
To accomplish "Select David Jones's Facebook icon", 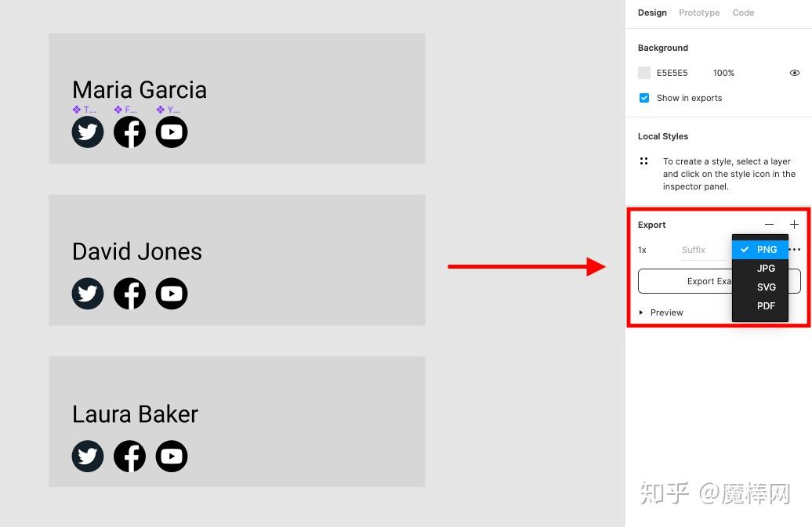I will click(129, 294).
